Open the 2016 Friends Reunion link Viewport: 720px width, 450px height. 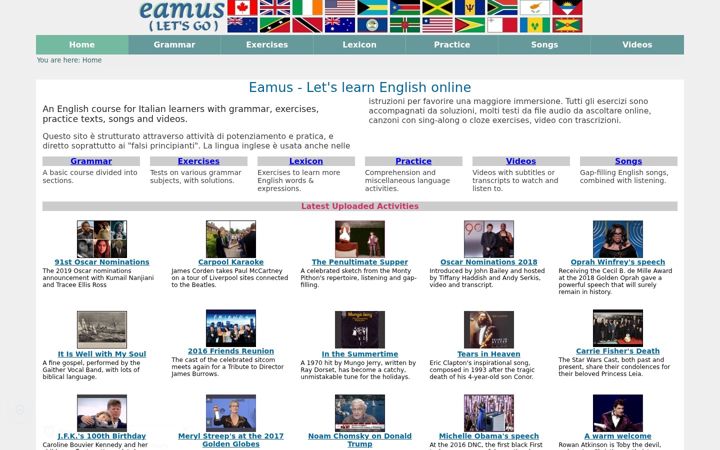pos(231,351)
